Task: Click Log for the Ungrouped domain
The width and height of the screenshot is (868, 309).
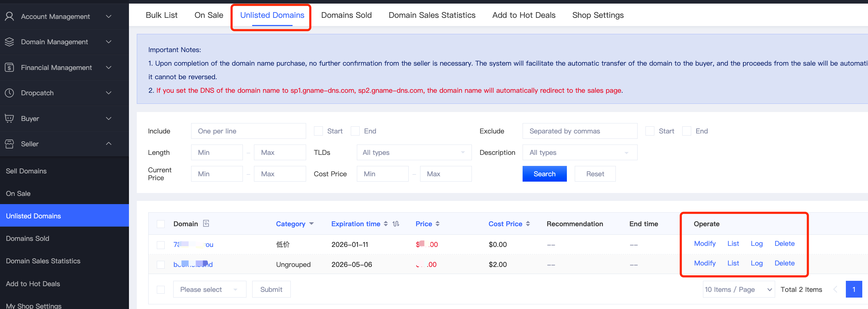Action: coord(757,263)
